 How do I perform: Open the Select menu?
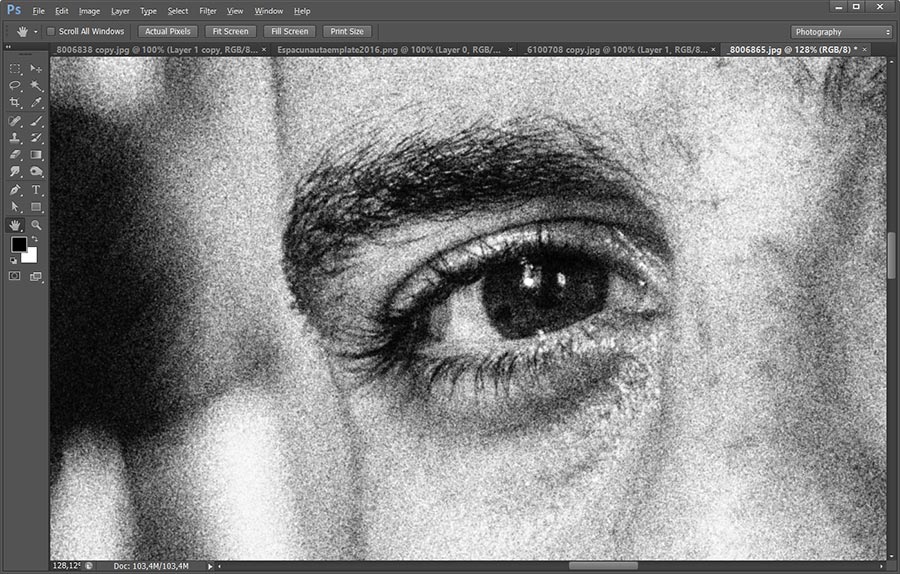click(x=177, y=11)
